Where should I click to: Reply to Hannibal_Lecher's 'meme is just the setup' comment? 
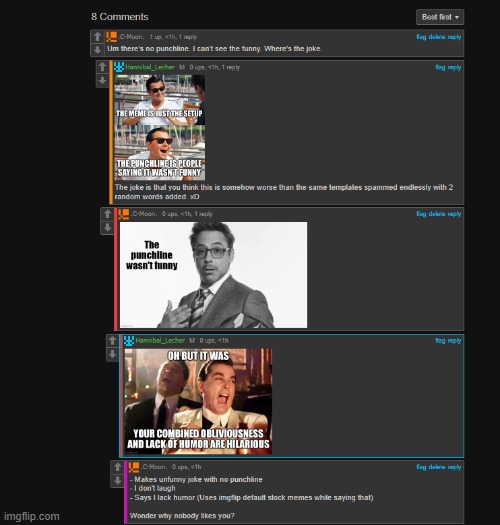(454, 67)
